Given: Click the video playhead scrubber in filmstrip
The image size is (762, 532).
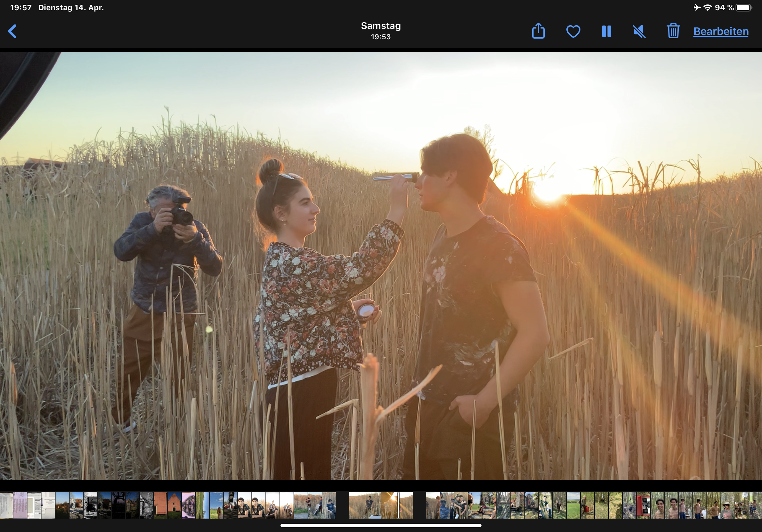Looking at the screenshot, I should [x=398, y=505].
